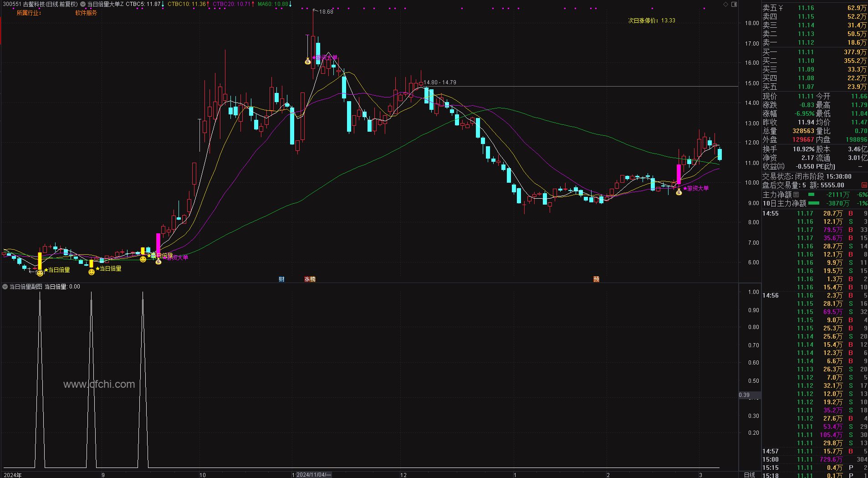
Task: Click the third smiley icon near September's end
Action: [x=143, y=259]
